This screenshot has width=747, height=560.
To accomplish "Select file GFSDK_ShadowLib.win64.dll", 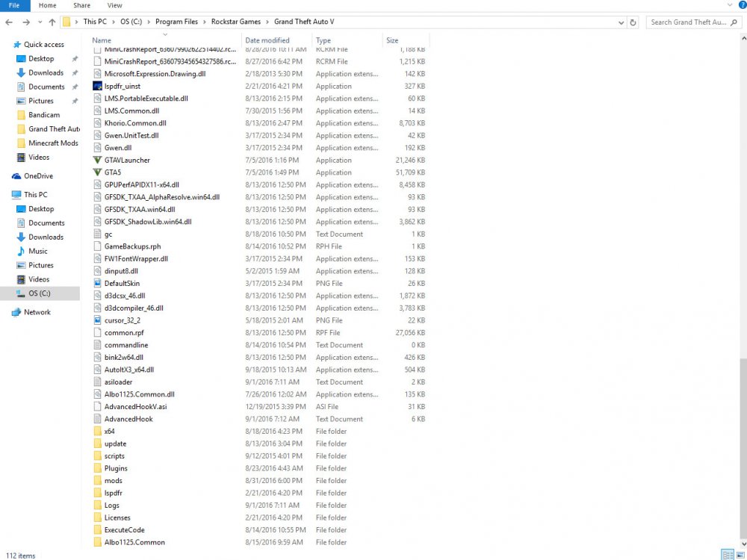I will click(148, 222).
